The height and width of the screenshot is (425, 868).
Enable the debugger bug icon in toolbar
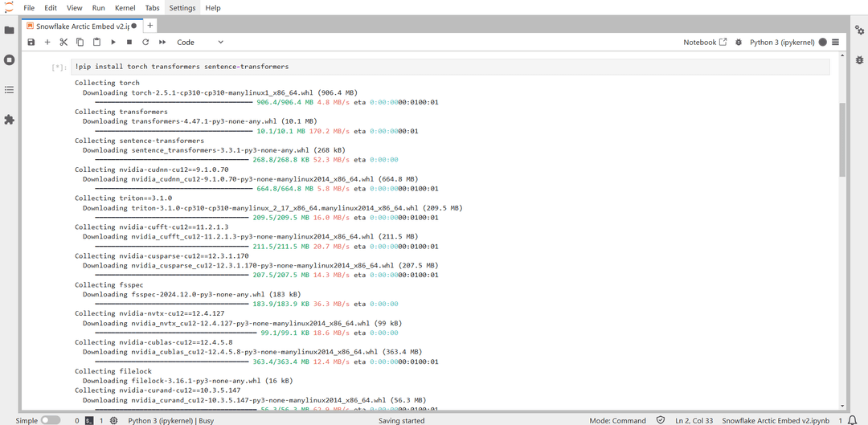(x=738, y=42)
